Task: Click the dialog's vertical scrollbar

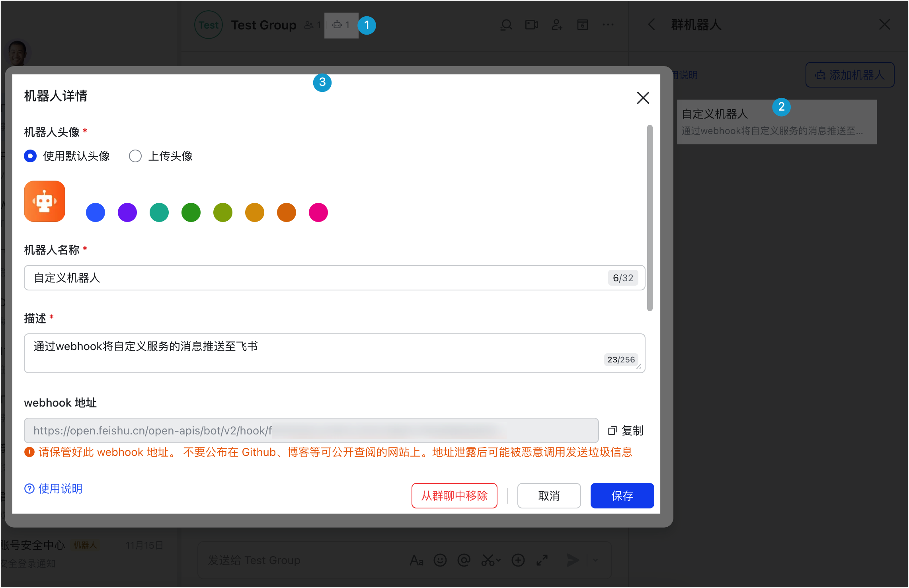Action: coord(650,218)
